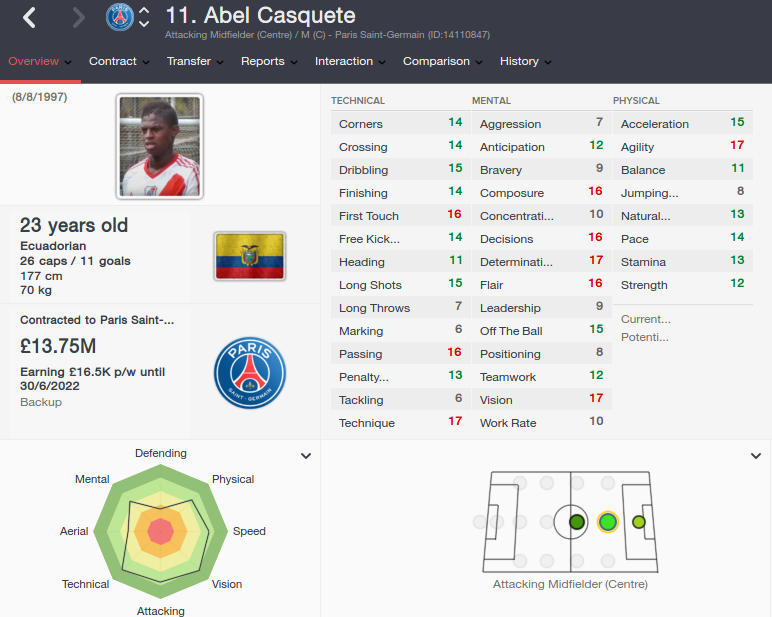Click the Ecuador flag icon
The height and width of the screenshot is (617, 772).
[x=250, y=256]
